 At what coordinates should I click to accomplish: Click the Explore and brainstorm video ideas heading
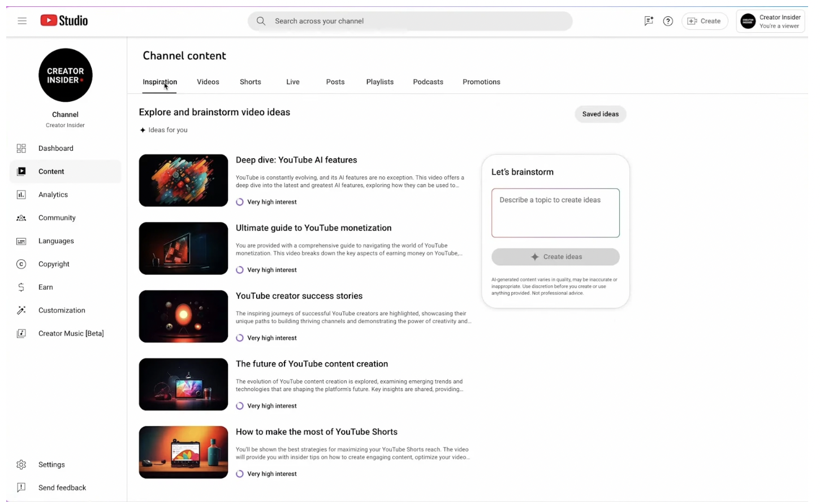(214, 112)
